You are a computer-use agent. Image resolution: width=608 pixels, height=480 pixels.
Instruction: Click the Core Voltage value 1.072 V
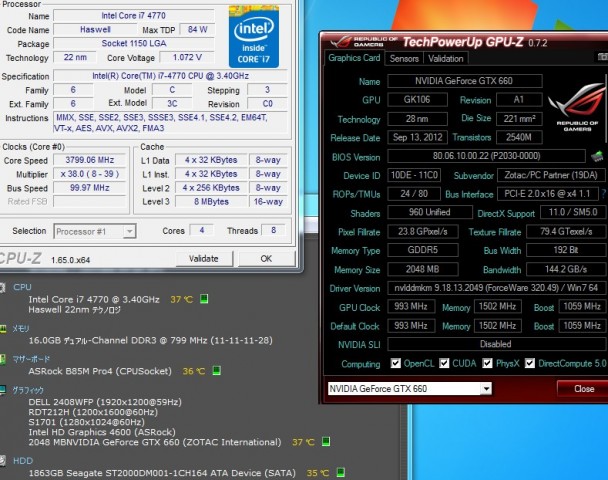pyautogui.click(x=187, y=57)
